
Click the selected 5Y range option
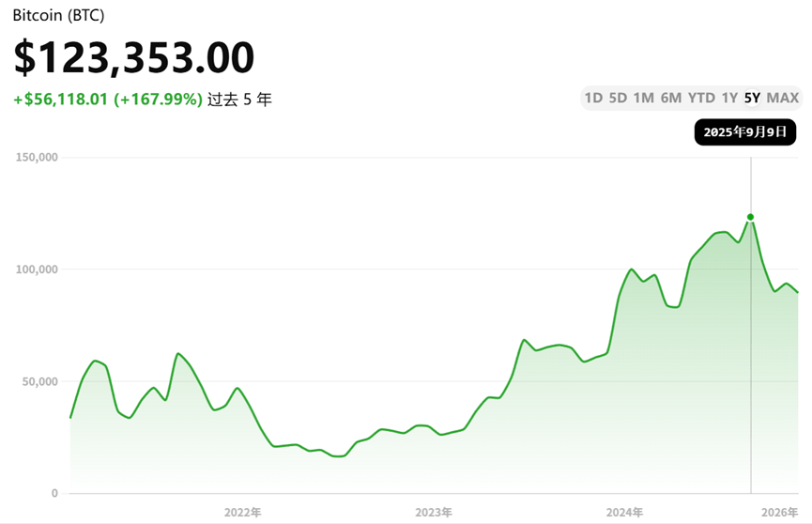(x=752, y=98)
